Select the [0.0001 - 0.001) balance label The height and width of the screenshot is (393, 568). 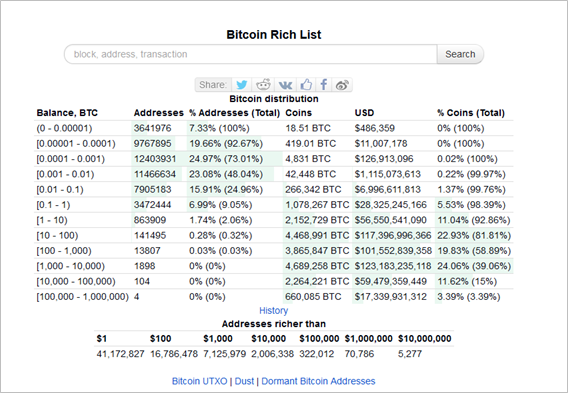(x=71, y=159)
